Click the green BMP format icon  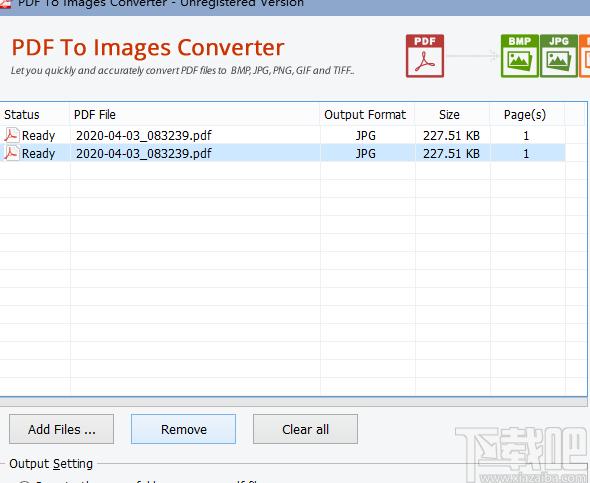coord(520,56)
